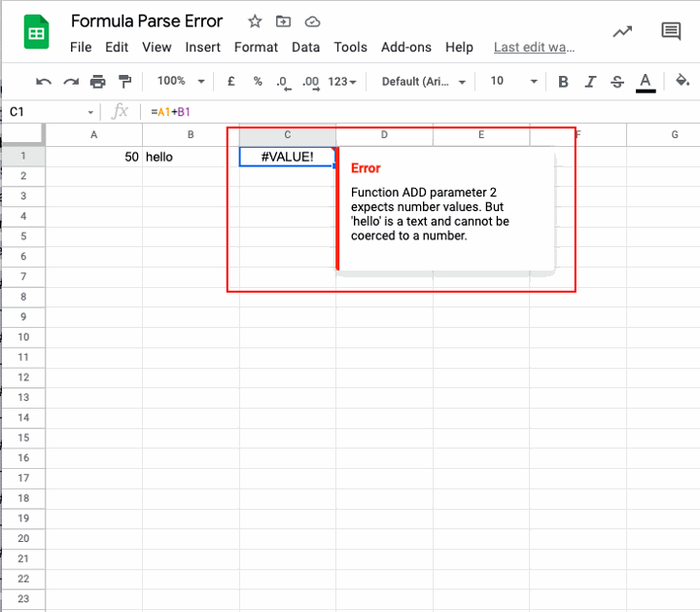Open the comment history icon
The width and height of the screenshot is (700, 612).
671,31
